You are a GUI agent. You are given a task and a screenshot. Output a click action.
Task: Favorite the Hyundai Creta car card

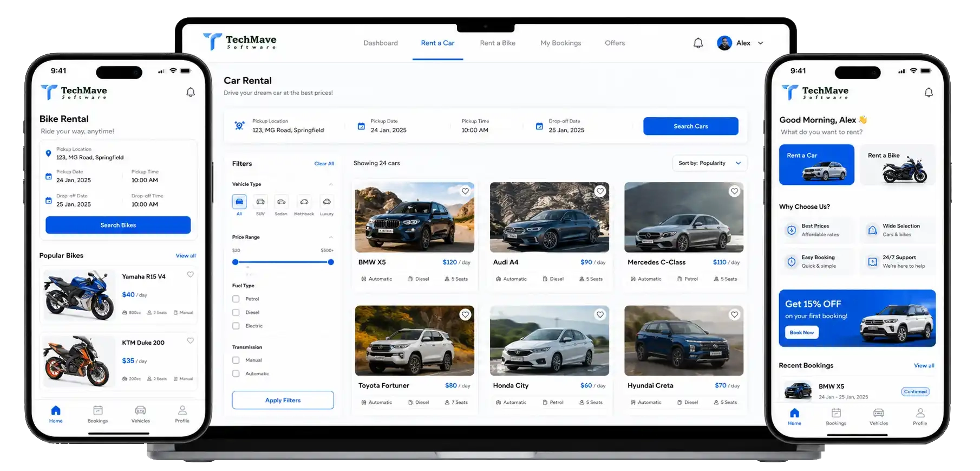point(734,314)
